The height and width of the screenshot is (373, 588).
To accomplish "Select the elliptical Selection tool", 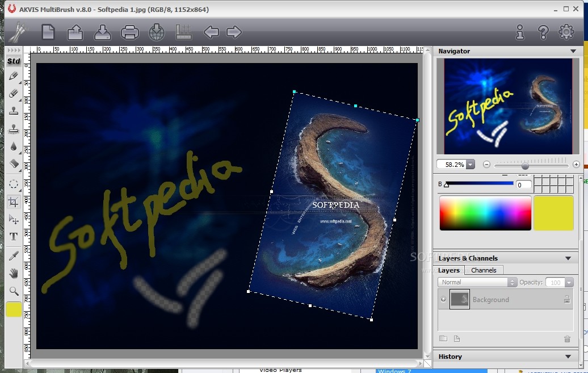I will 14,184.
